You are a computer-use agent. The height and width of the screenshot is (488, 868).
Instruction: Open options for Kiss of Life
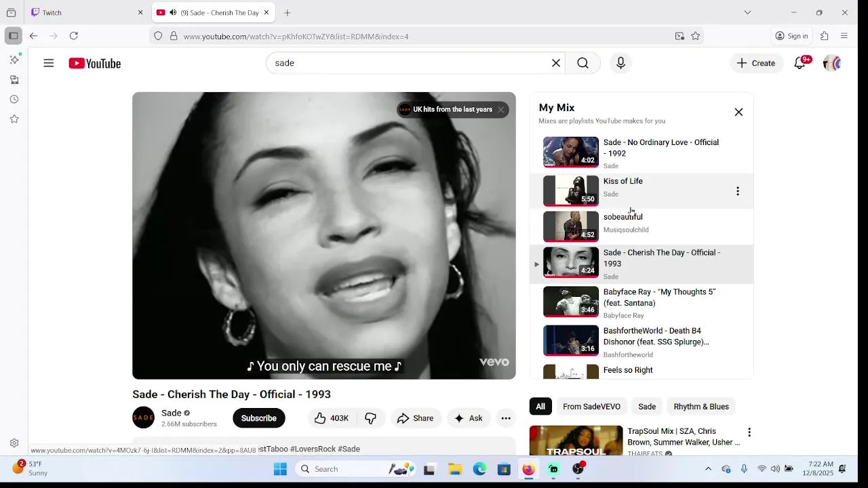[x=738, y=191]
